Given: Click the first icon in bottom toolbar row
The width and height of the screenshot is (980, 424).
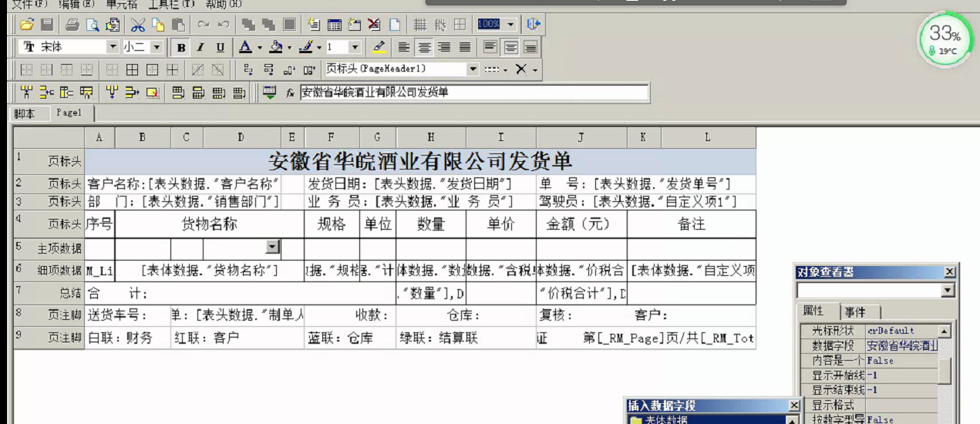Looking at the screenshot, I should [x=26, y=93].
